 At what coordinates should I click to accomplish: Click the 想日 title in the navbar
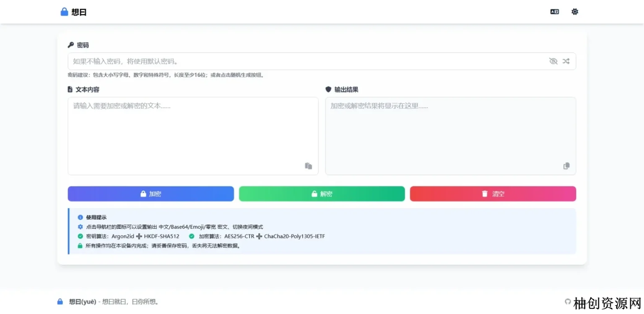coord(79,12)
